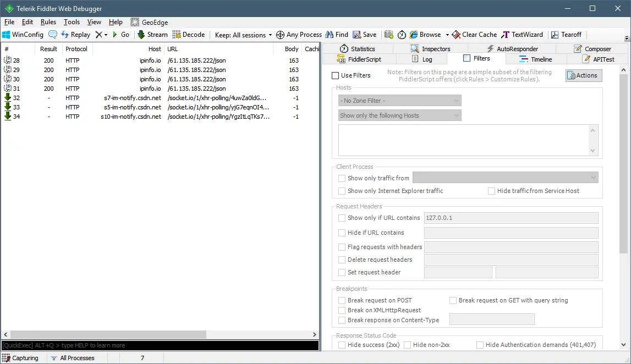Click the session list horizontal scrollbar

109,335
